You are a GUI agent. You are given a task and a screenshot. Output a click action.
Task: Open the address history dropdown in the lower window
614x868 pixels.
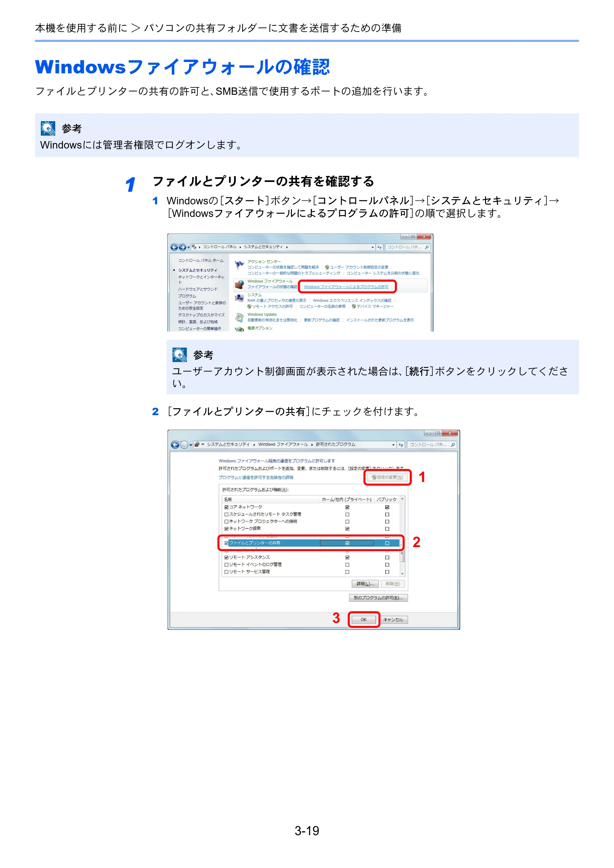pyautogui.click(x=394, y=445)
